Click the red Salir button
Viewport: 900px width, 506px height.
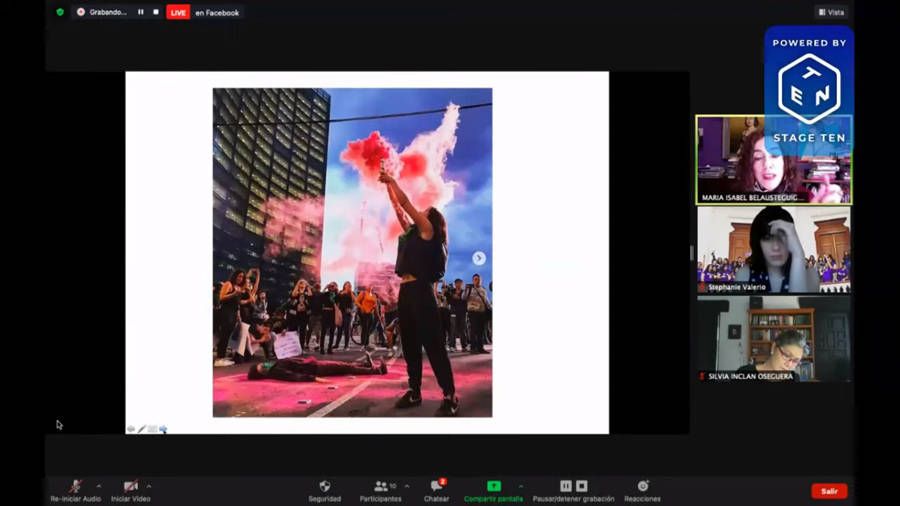click(x=829, y=491)
